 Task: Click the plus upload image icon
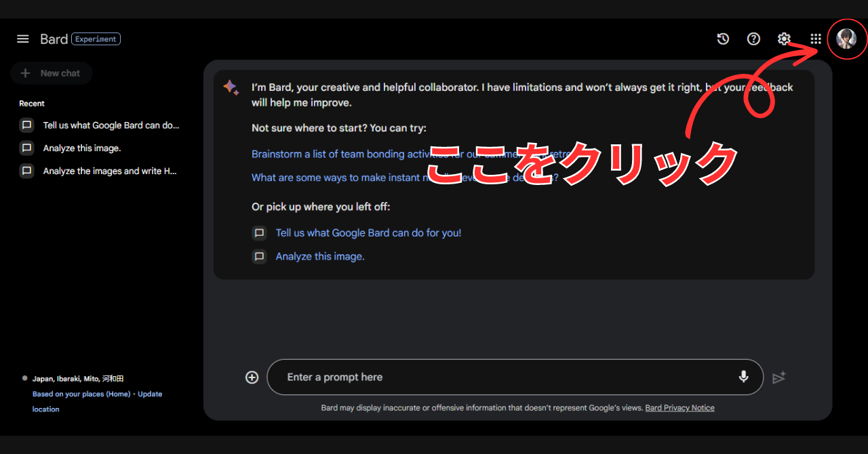(252, 377)
